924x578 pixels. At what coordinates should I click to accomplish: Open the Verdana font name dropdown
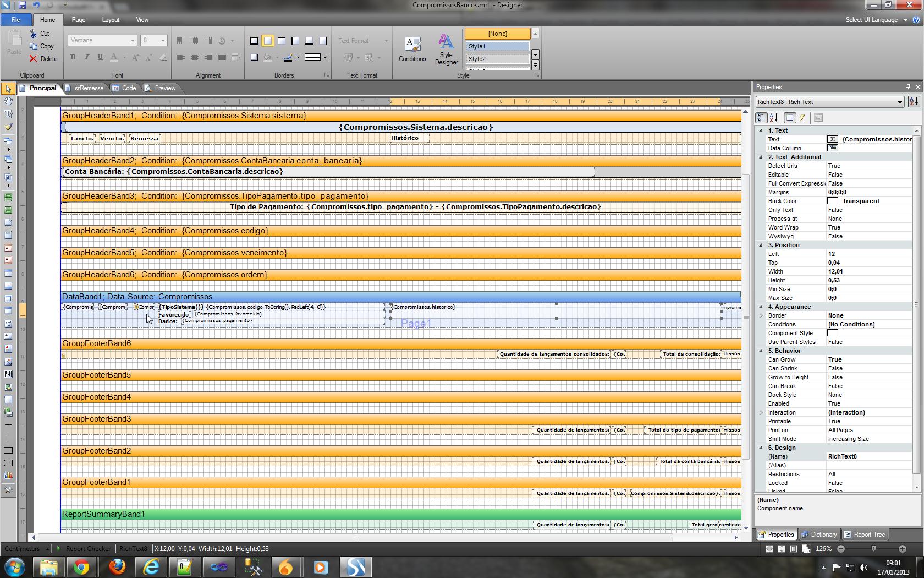(133, 41)
